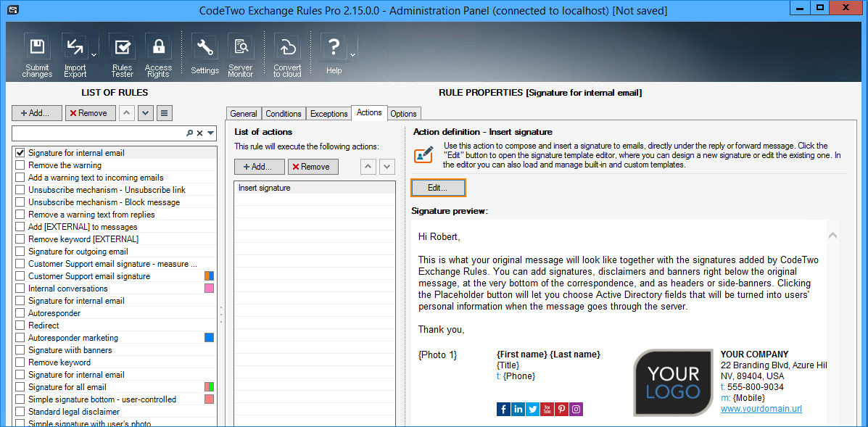Open the rules list options menu icon

click(164, 113)
